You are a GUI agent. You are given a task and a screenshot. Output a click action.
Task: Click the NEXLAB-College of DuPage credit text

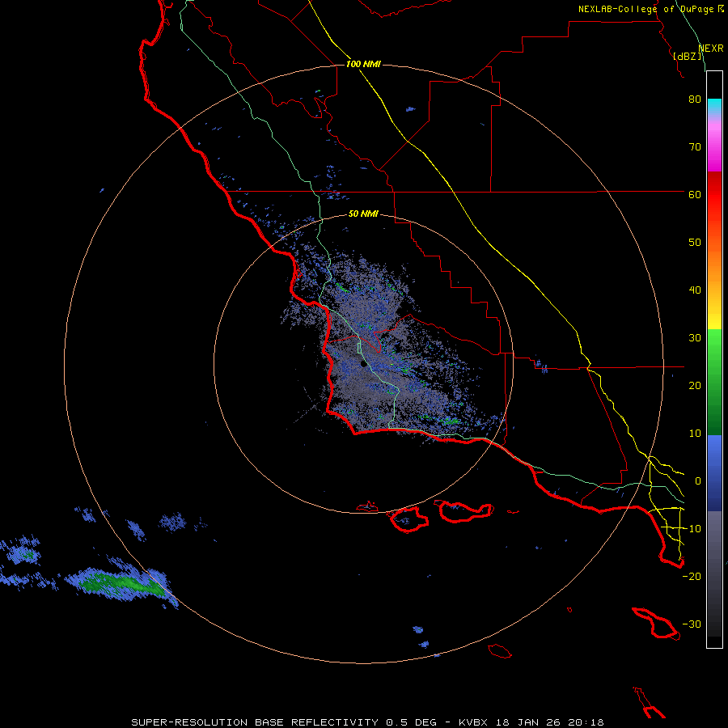645,9
